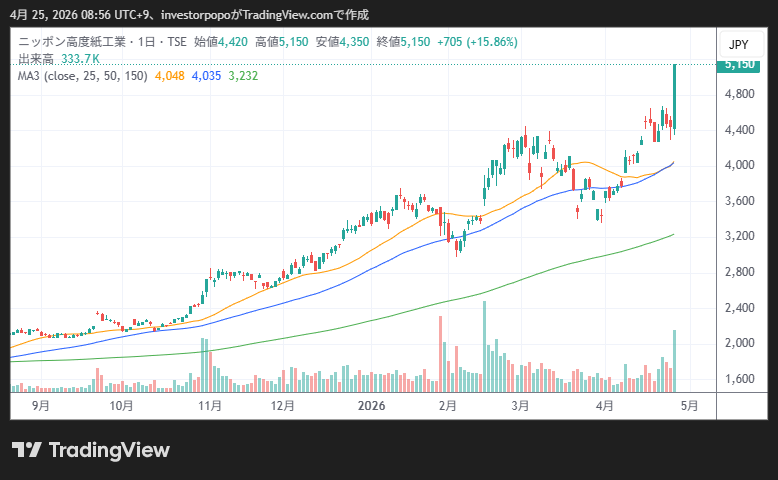
Task: Click the blue MA value 4,035
Action: pos(207,74)
